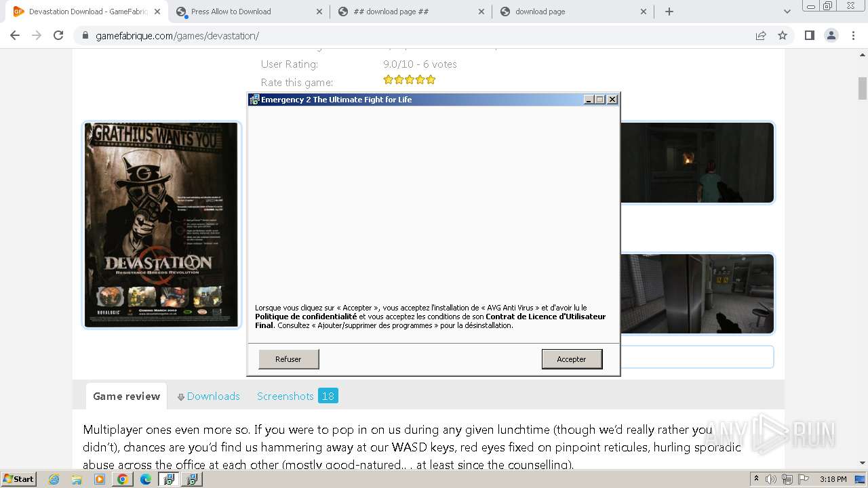
Task: Select the Screenshots 18 tab
Action: click(x=297, y=396)
